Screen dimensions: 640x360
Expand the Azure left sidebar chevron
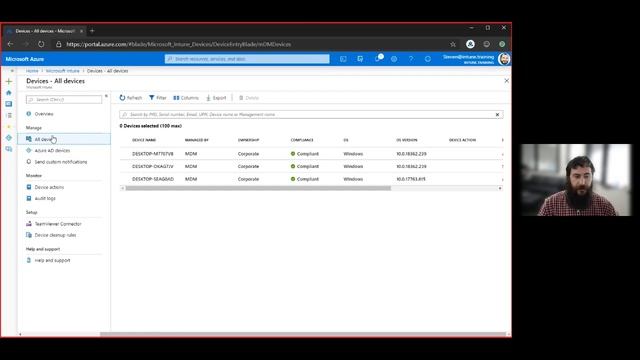click(12, 71)
